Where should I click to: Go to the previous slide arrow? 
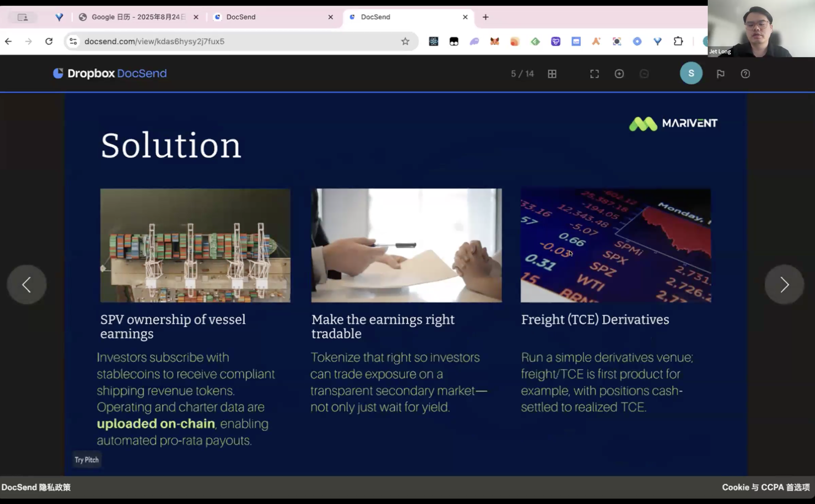pyautogui.click(x=27, y=285)
